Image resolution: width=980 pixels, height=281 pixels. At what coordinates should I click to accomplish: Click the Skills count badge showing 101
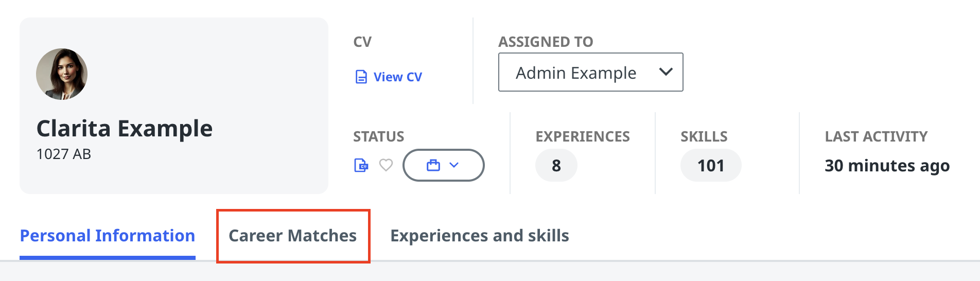(710, 166)
